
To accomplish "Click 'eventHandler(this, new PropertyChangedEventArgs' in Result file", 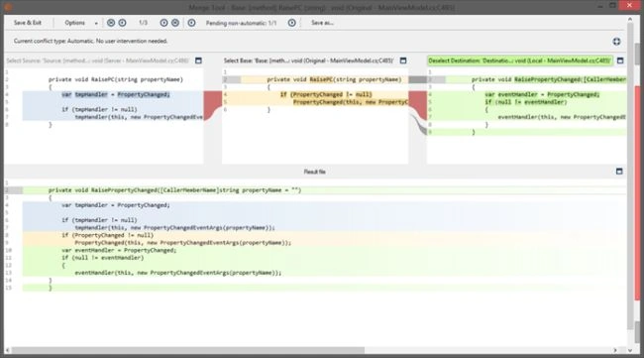I will (178, 273).
